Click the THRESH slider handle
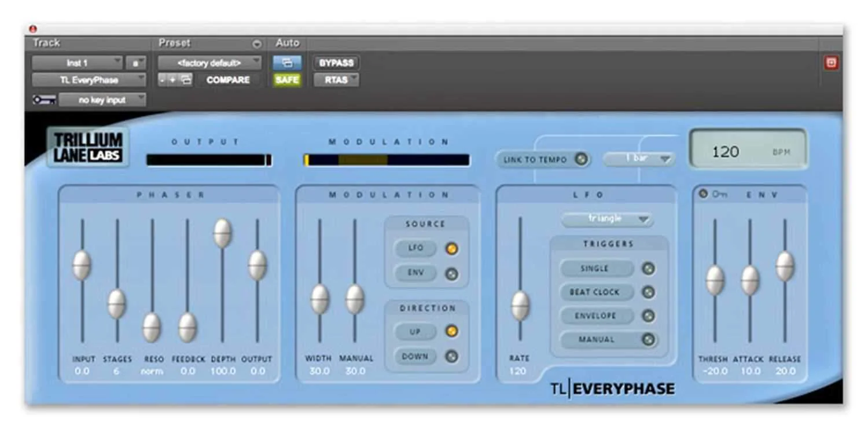The width and height of the screenshot is (868, 429). [x=715, y=280]
